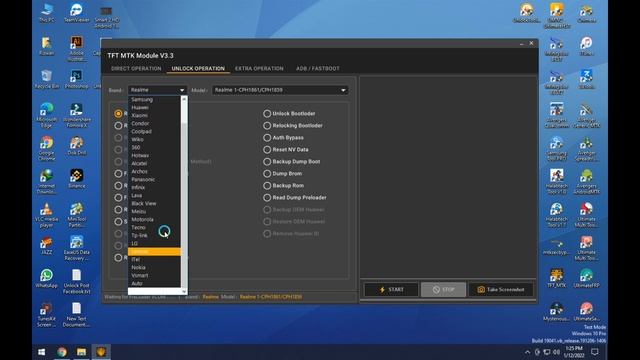This screenshot has width=640, height=360.
Task: Launch iTunes from the desktop
Action: click(586, 46)
